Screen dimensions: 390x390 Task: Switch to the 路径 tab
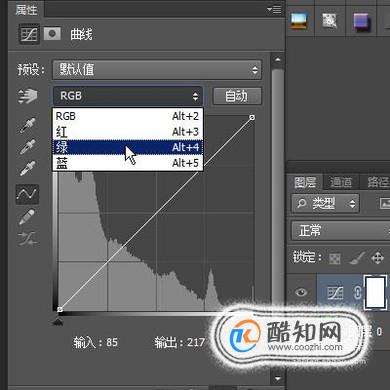point(377,182)
